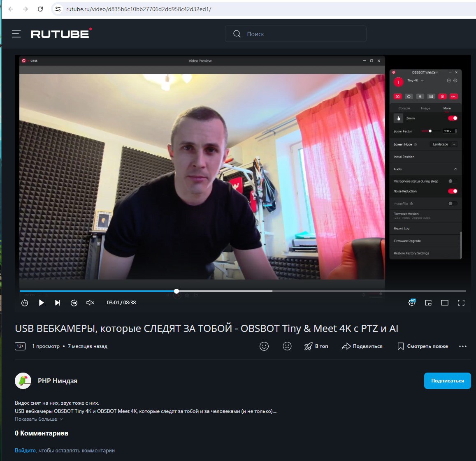Open the Tiny 4K device dropdown
This screenshot has width=476, height=461.
[x=416, y=81]
